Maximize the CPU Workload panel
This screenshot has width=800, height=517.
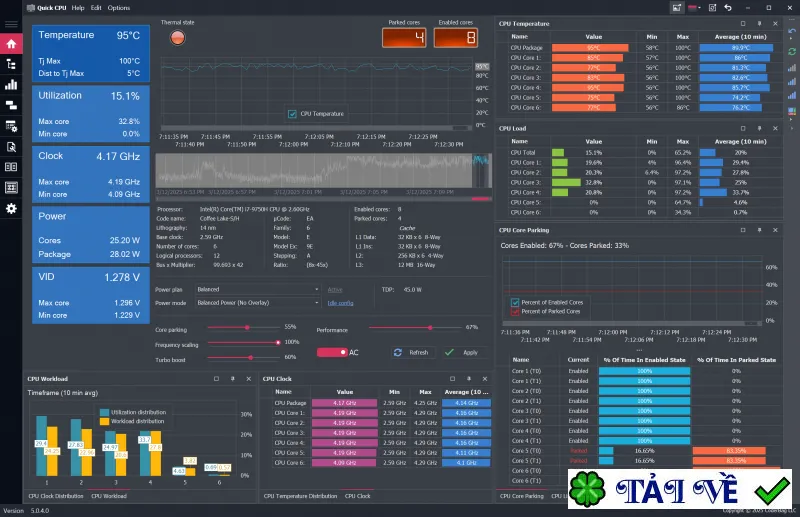tap(216, 379)
